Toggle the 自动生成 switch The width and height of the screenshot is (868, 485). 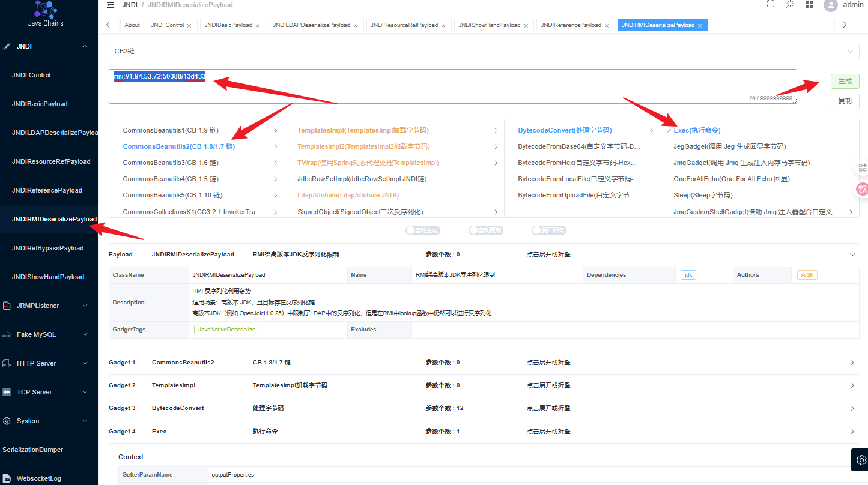click(423, 230)
